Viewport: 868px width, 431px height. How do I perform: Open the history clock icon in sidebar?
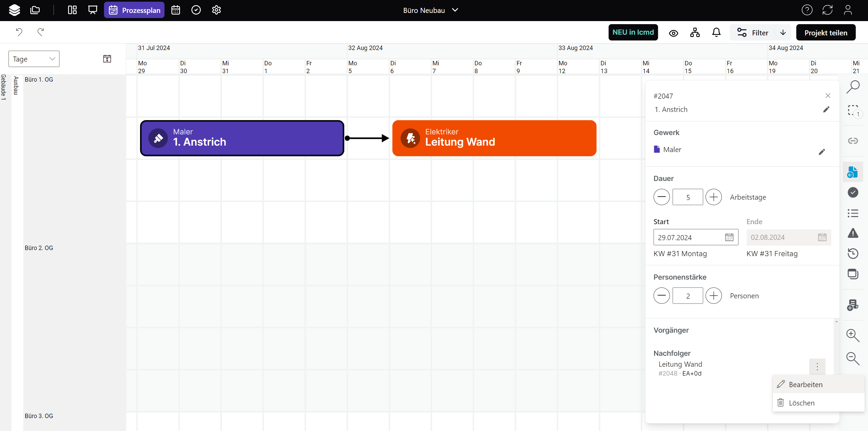[853, 253]
